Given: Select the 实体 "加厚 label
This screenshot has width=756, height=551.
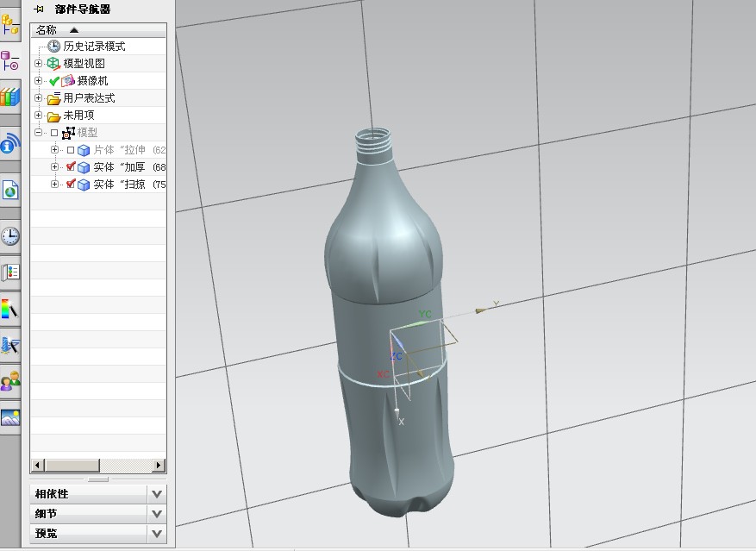Looking at the screenshot, I should (119, 167).
